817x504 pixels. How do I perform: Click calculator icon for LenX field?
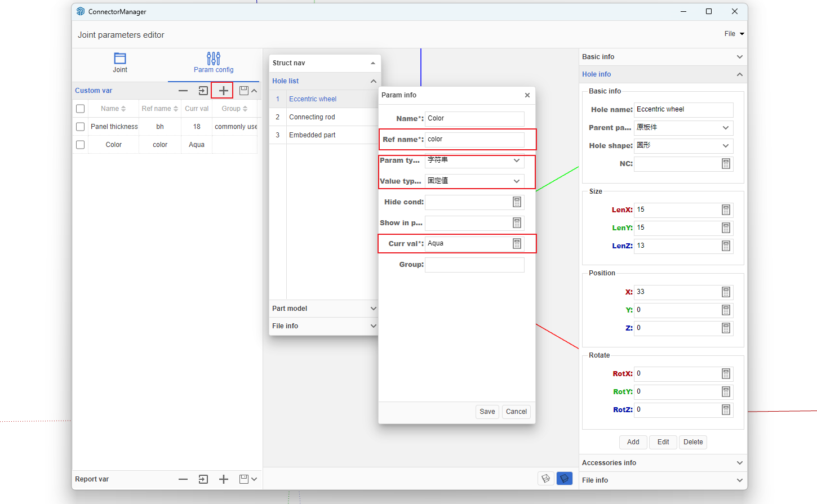pyautogui.click(x=726, y=210)
